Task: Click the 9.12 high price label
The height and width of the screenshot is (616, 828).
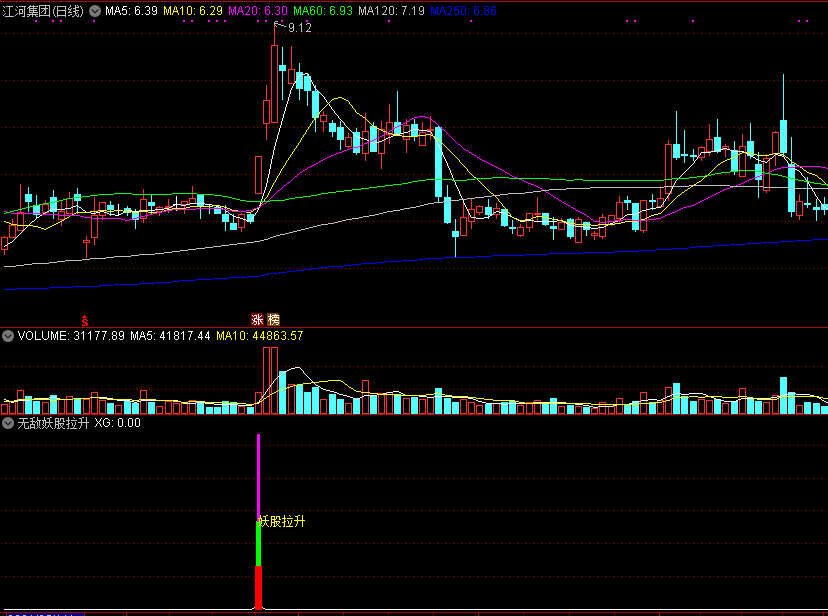Action: tap(300, 28)
